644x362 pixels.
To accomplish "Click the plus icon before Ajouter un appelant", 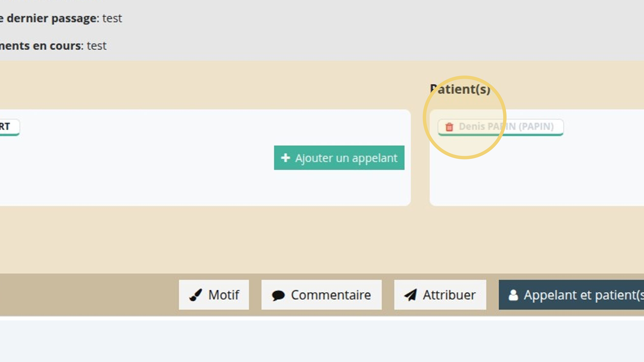I will 285,158.
